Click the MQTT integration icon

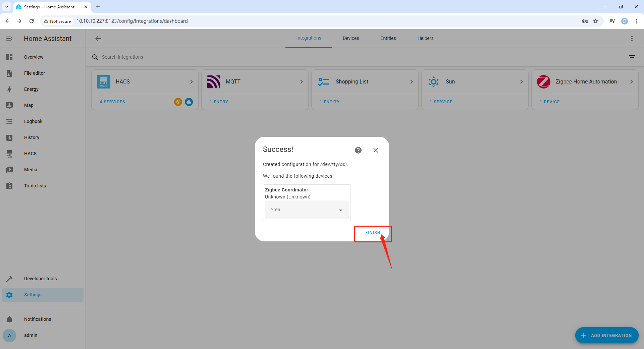(x=214, y=82)
